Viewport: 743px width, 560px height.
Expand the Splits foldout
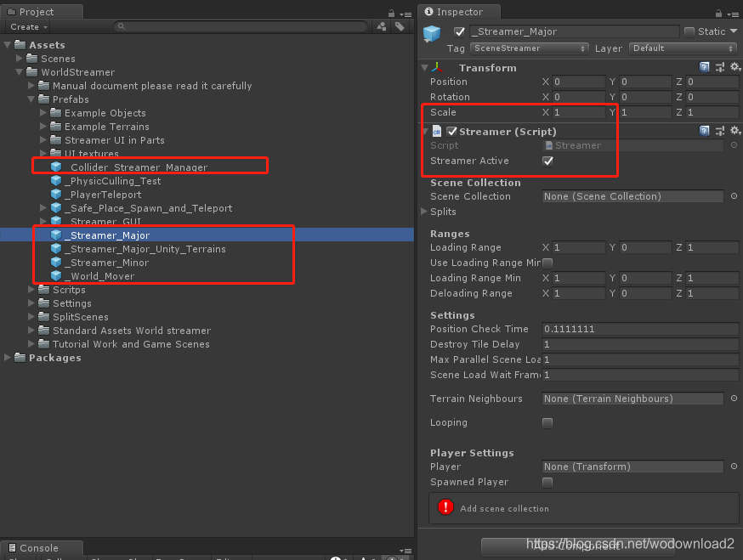coord(424,212)
